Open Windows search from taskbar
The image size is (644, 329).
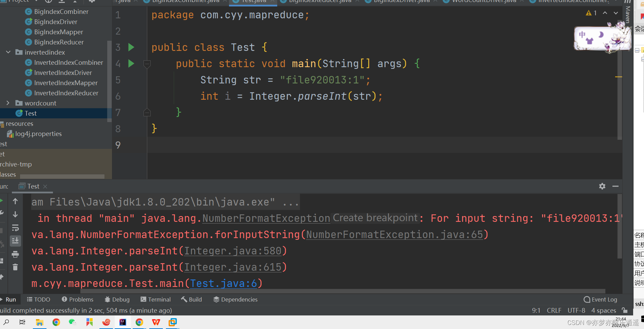point(6,322)
